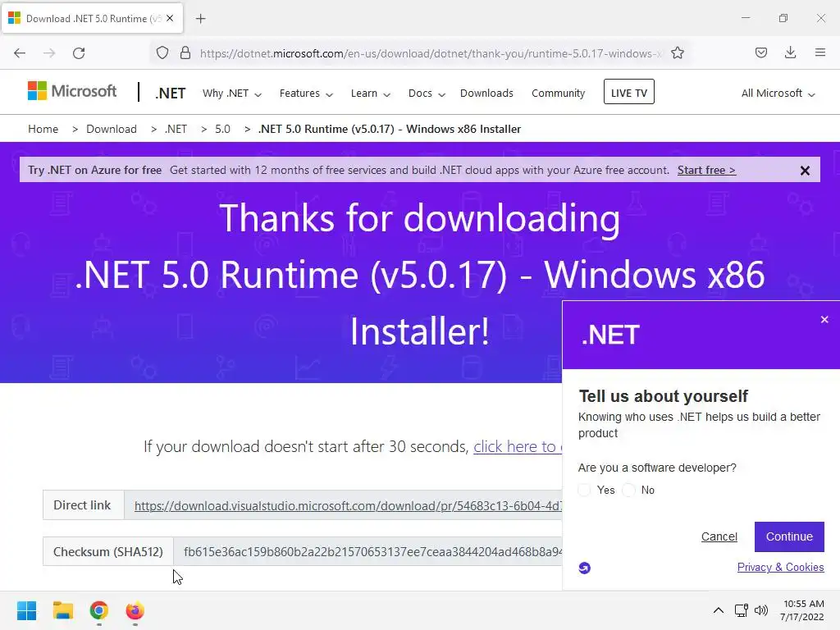
Task: Click the Checksum (SHA512) label
Action: (107, 552)
